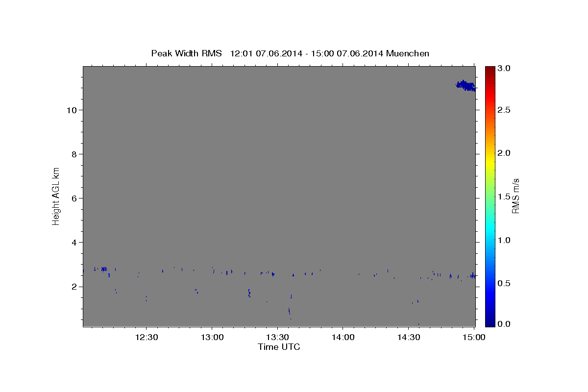The width and height of the screenshot is (588, 392).
Task: Click the plot title "Peak Width RMS"
Action: (x=186, y=53)
